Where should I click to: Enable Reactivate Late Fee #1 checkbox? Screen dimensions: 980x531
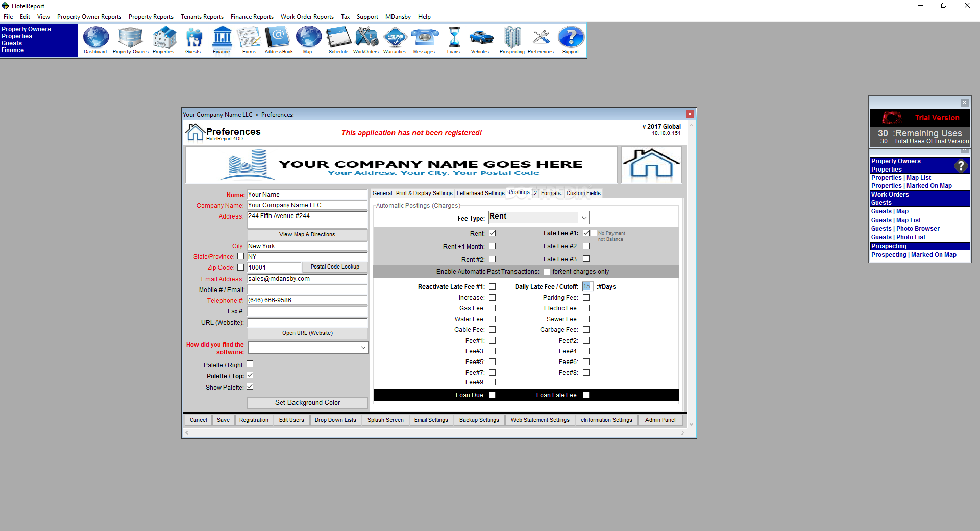(493, 287)
